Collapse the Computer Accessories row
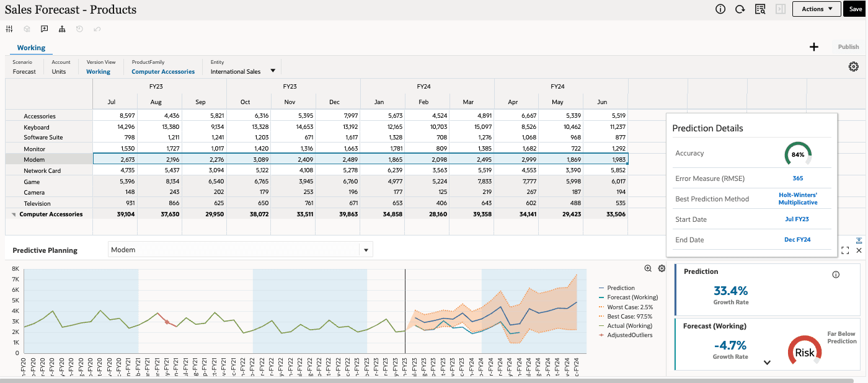 (13, 214)
